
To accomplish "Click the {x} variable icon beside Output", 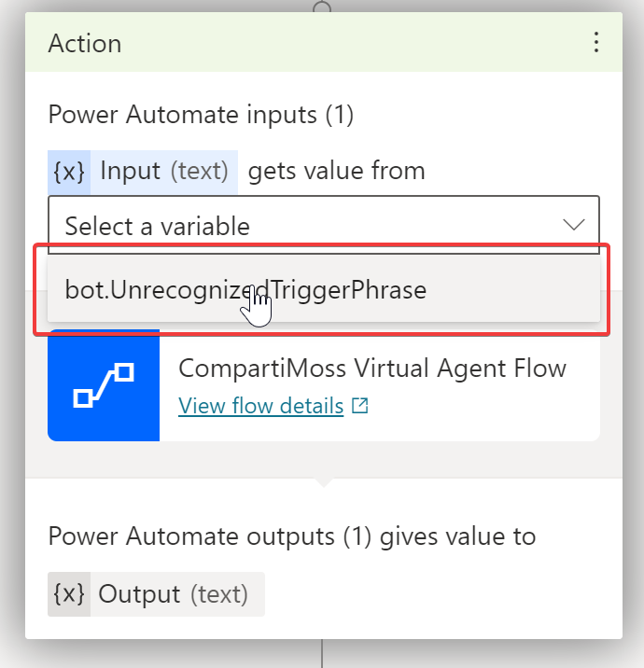I will tap(69, 594).
